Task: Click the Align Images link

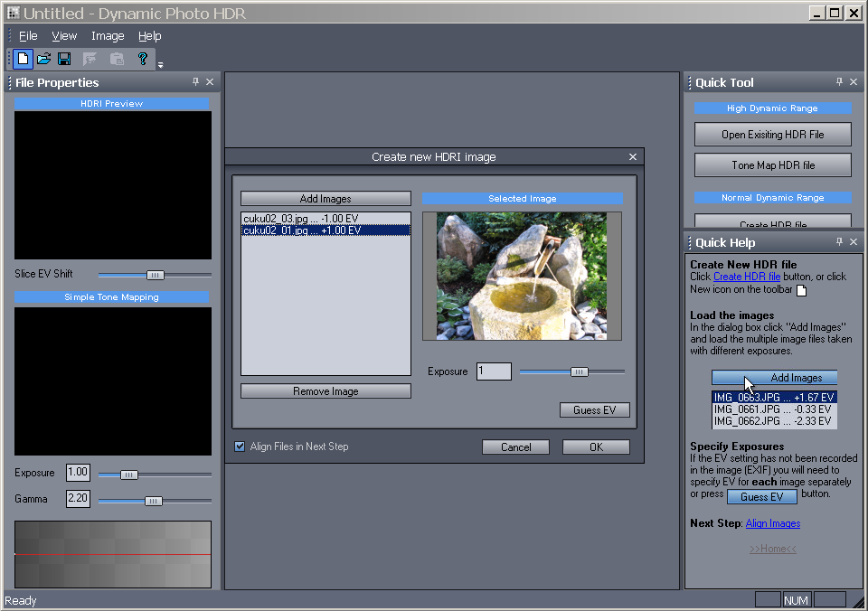Action: coord(772,523)
